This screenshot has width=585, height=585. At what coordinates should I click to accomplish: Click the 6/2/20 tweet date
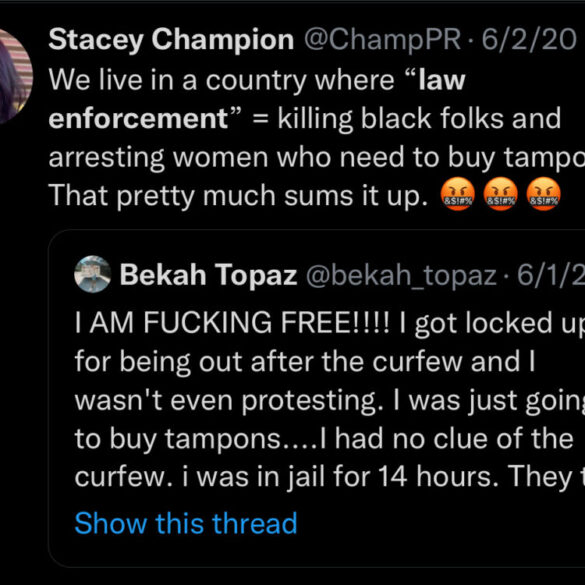click(529, 40)
